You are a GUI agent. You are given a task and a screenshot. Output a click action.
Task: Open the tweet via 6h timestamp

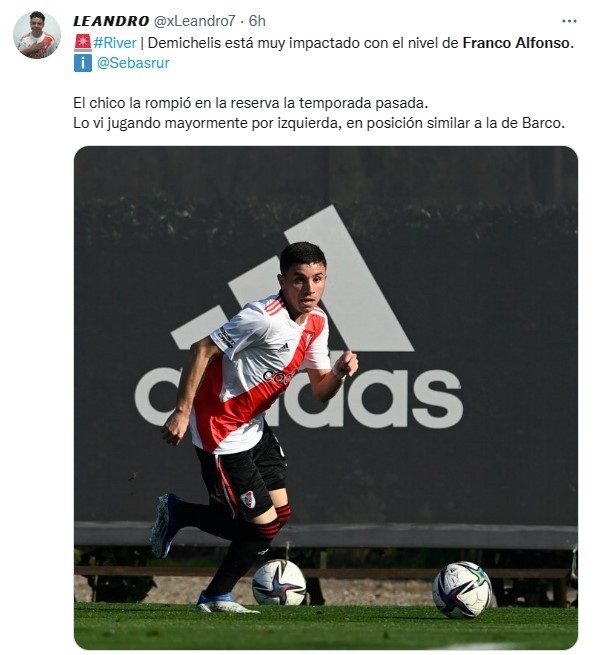tap(257, 21)
